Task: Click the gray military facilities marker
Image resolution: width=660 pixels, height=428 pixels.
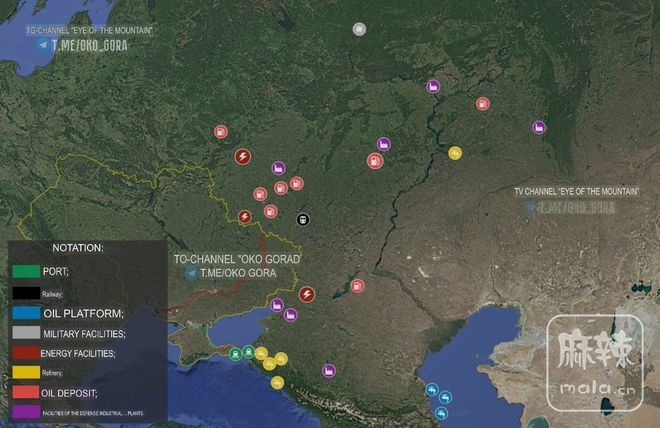Action: click(x=359, y=28)
